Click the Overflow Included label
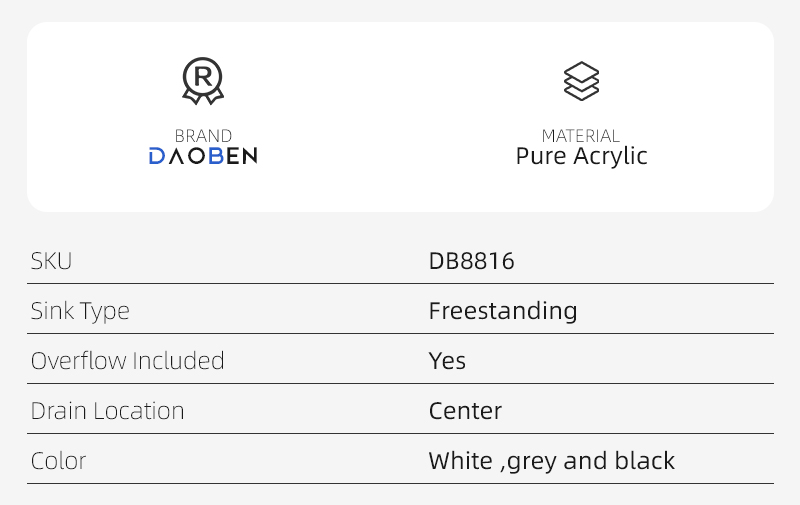The height and width of the screenshot is (505, 800). [127, 361]
